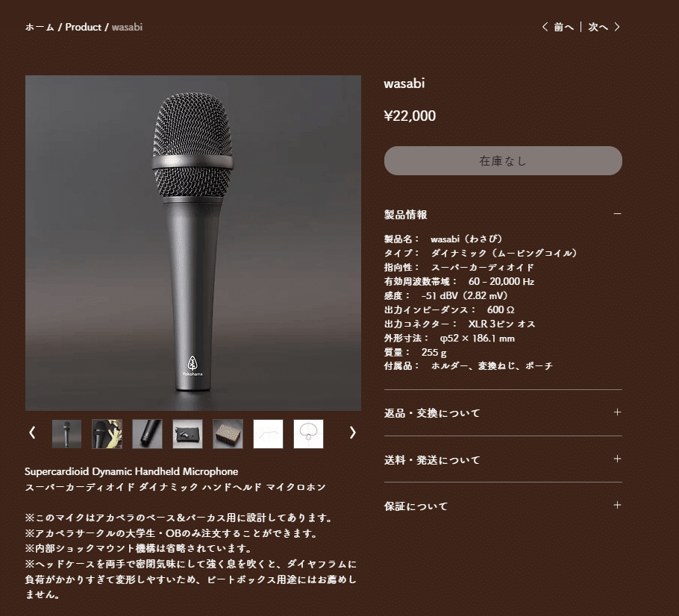Go to previous product (前へ)

563,28
